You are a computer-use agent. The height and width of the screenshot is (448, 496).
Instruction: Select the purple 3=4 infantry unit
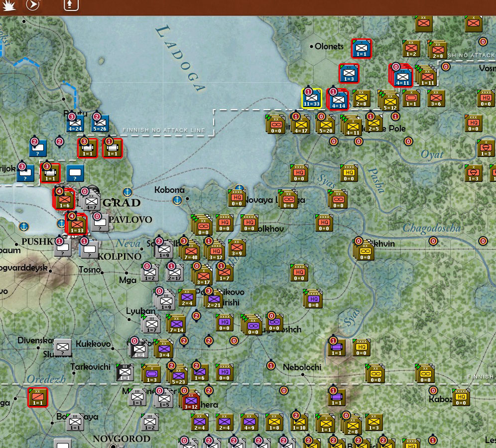click(x=164, y=349)
